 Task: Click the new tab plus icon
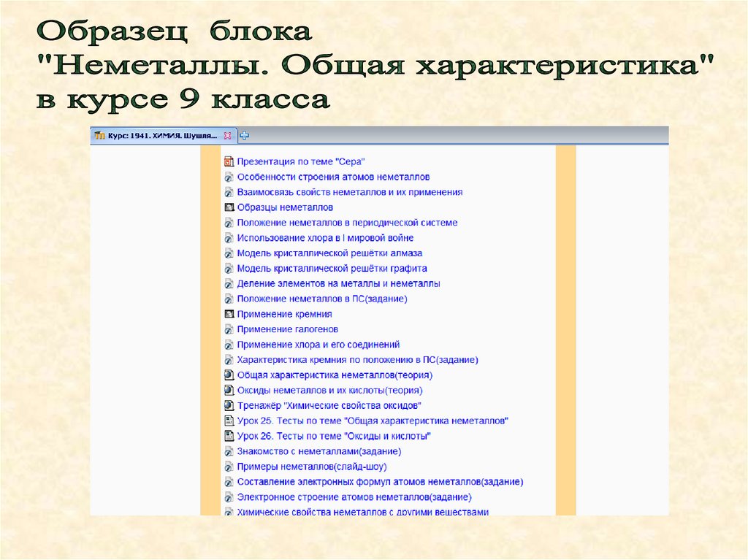(x=244, y=136)
